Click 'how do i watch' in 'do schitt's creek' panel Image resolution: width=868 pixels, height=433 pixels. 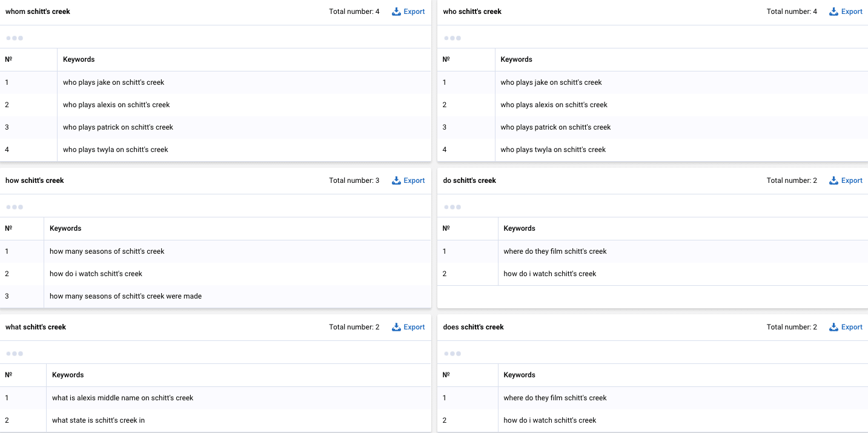tap(550, 274)
